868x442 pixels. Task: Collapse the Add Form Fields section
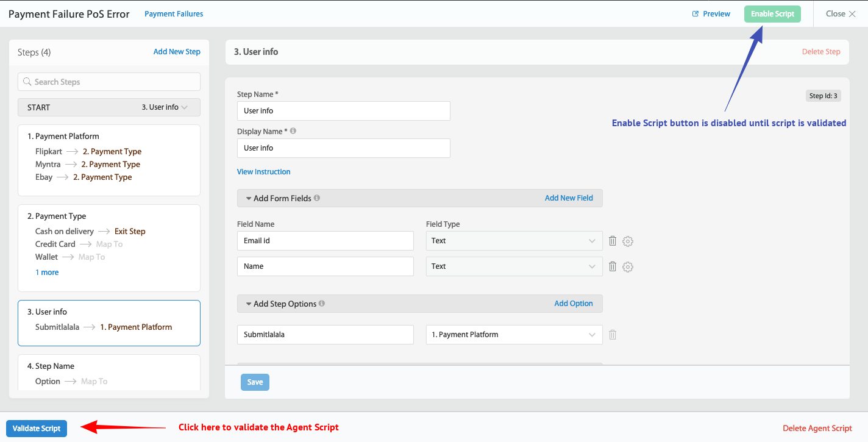coord(248,198)
